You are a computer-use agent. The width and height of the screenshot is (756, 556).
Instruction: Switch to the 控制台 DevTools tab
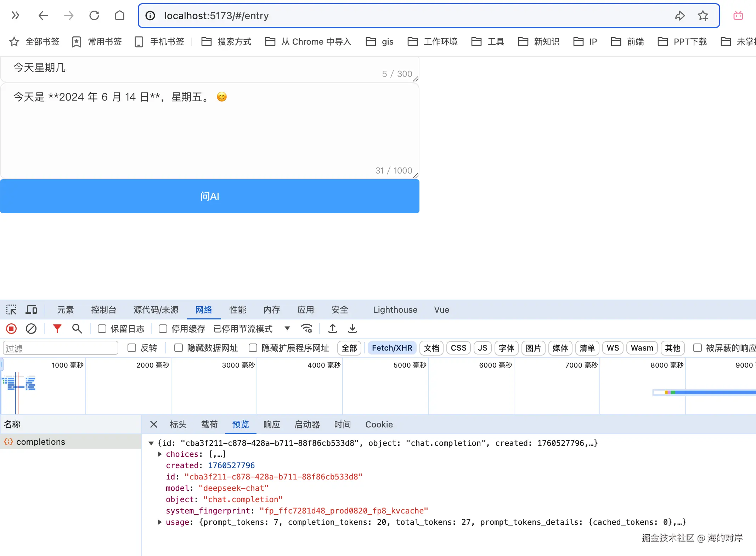pyautogui.click(x=103, y=310)
